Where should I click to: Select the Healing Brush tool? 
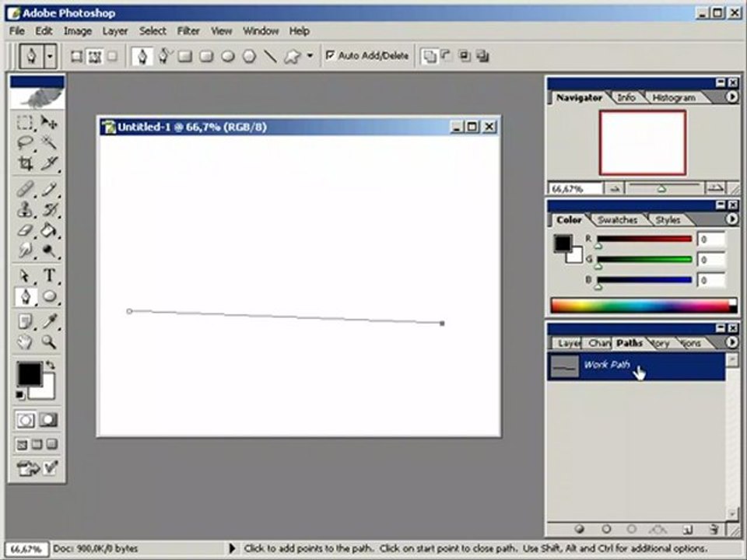tap(25, 190)
